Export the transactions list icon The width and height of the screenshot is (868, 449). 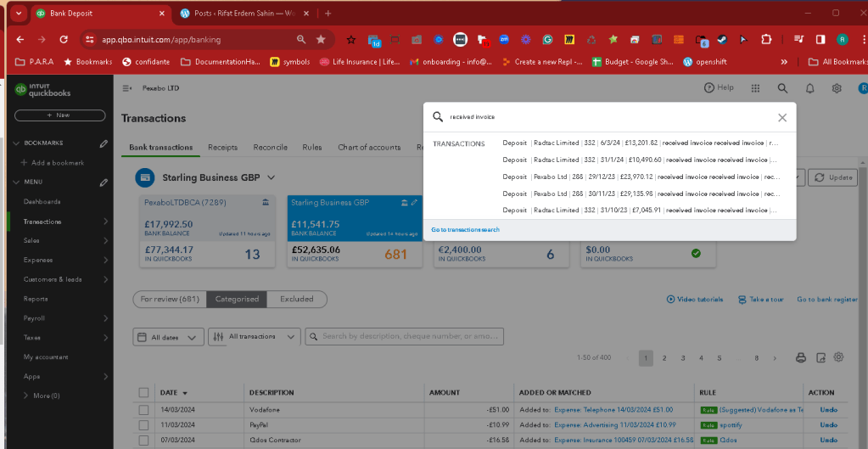pyautogui.click(x=821, y=357)
